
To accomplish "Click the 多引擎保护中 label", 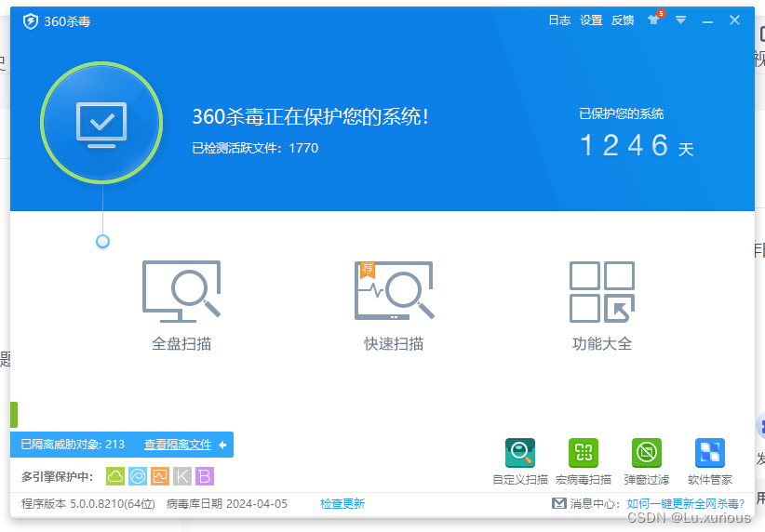I will pos(57,476).
